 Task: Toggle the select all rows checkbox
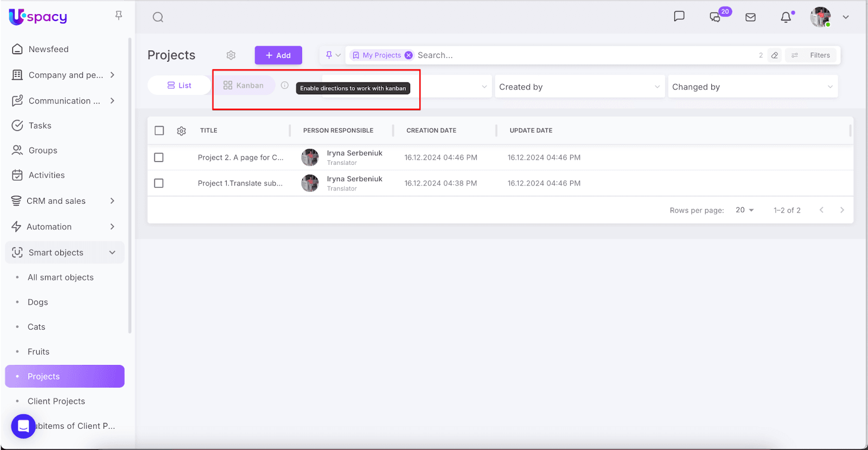click(x=159, y=131)
